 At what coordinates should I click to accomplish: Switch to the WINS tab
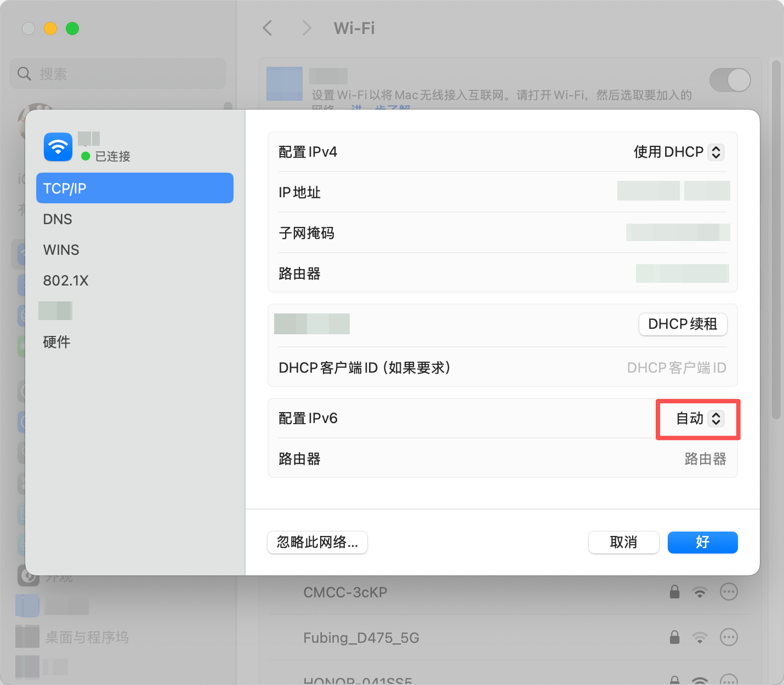[x=61, y=250]
